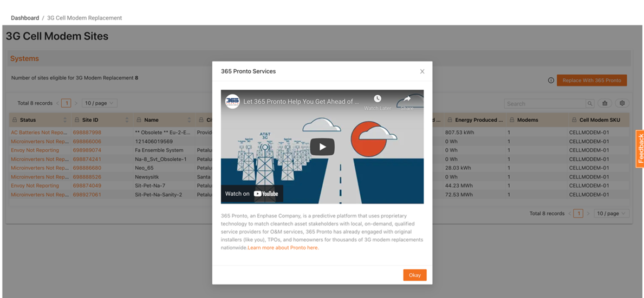Open site ID 698874049

click(87, 186)
